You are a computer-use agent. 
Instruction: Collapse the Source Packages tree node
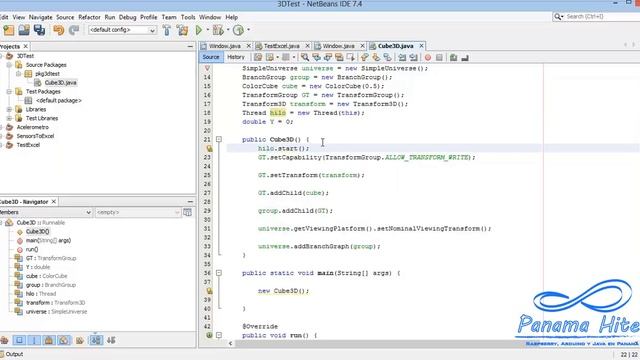pyautogui.click(x=9, y=65)
